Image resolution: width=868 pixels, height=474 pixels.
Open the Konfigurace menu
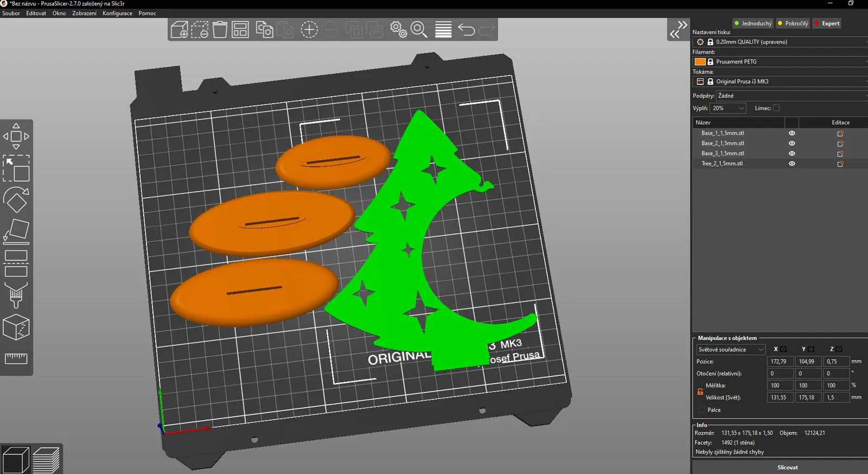[117, 13]
